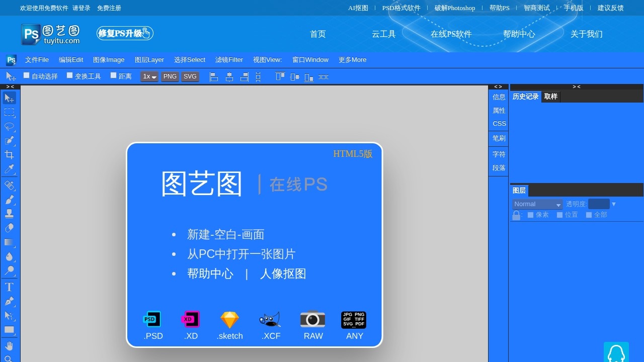Open the 免费注册 link
This screenshot has width=644, height=362.
coord(109,8)
